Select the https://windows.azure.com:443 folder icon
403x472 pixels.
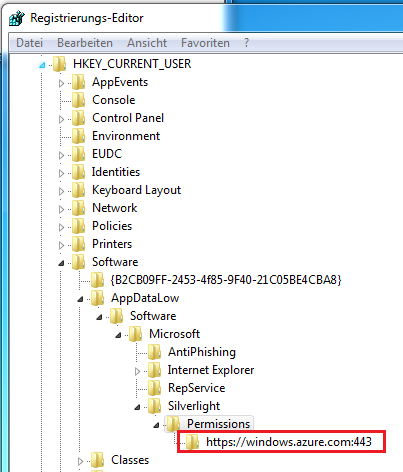193,442
